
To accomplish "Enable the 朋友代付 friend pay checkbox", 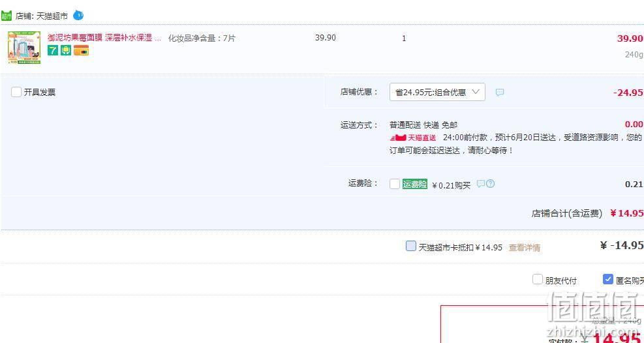I will pos(538,280).
